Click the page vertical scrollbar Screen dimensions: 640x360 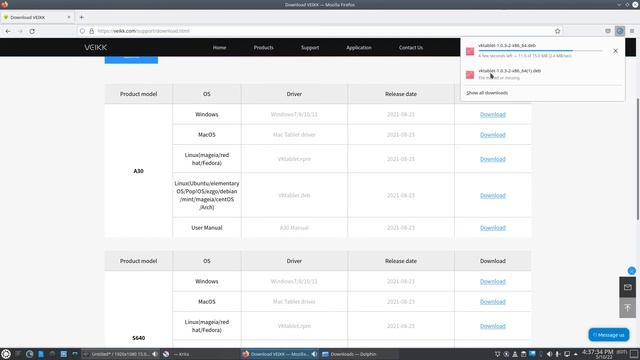point(638,159)
